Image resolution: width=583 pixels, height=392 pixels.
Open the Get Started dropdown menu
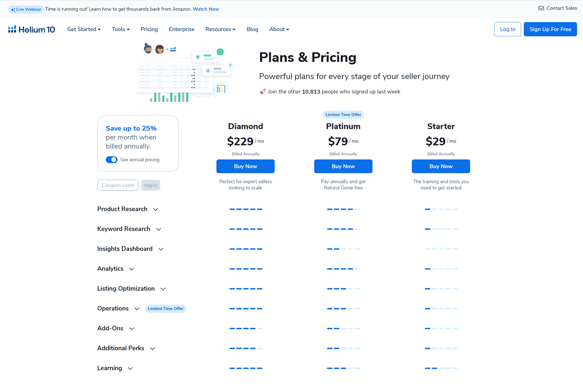click(84, 29)
